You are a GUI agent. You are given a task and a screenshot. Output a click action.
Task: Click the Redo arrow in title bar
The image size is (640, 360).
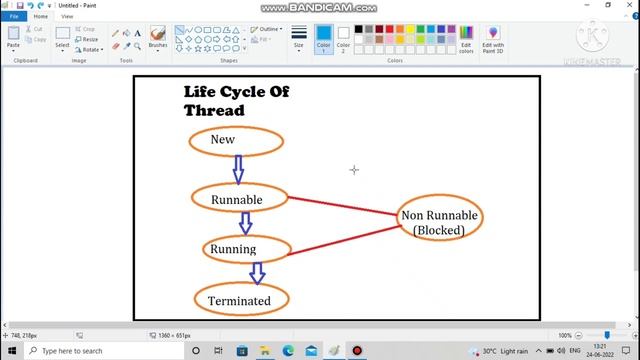[x=40, y=6]
